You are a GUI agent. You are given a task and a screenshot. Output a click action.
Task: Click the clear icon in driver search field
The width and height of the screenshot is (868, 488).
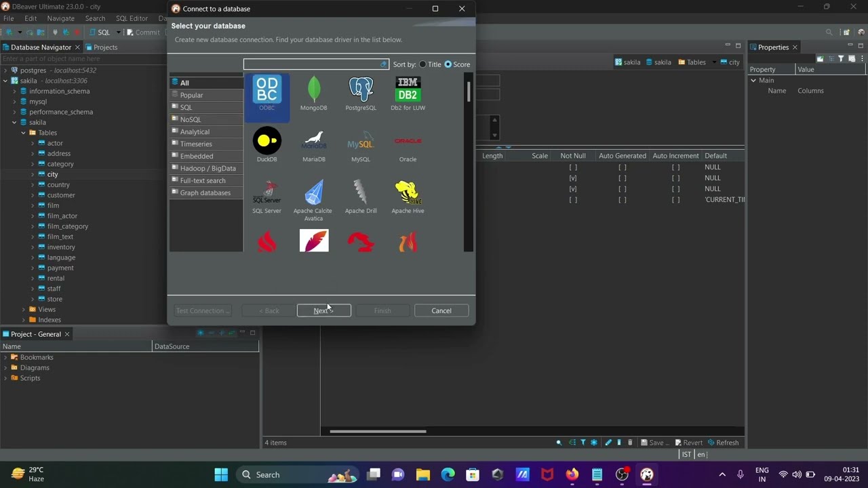tap(383, 64)
